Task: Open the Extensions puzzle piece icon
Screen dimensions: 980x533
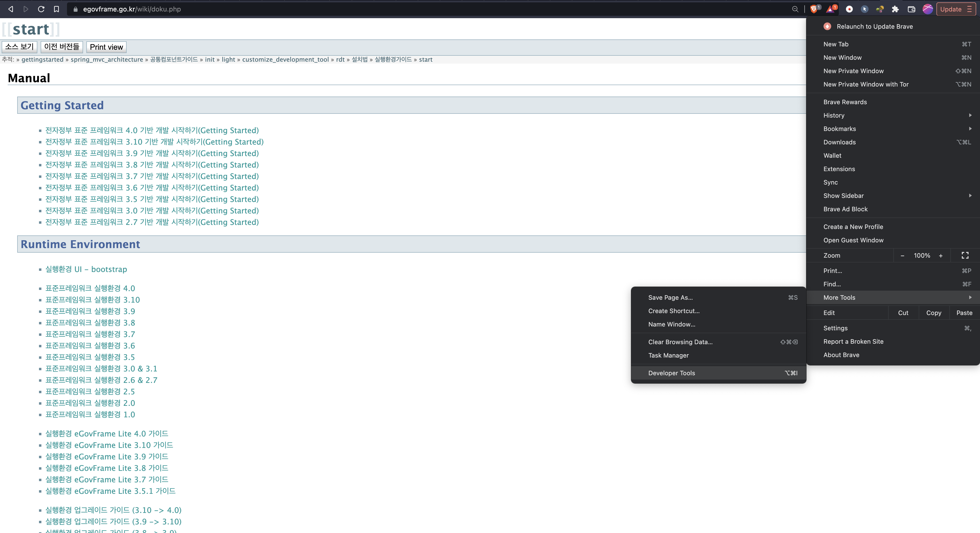Action: pyautogui.click(x=895, y=9)
